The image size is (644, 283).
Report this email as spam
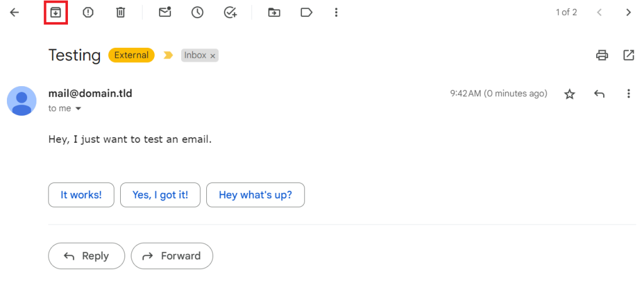[x=88, y=12]
